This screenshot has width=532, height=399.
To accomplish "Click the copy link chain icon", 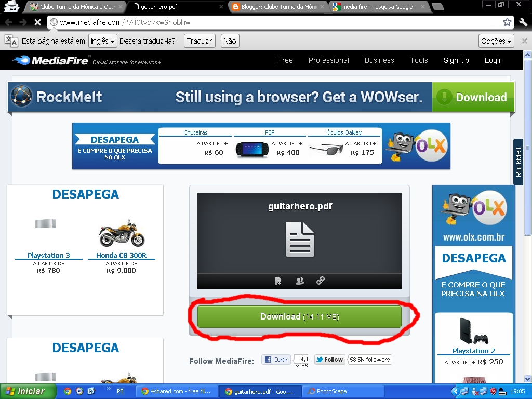I will tap(320, 280).
